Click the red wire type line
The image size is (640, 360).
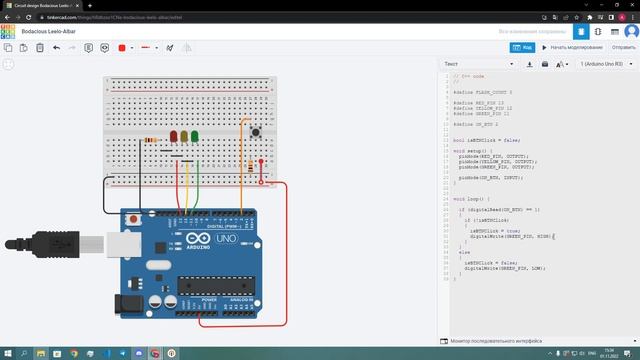[146, 48]
